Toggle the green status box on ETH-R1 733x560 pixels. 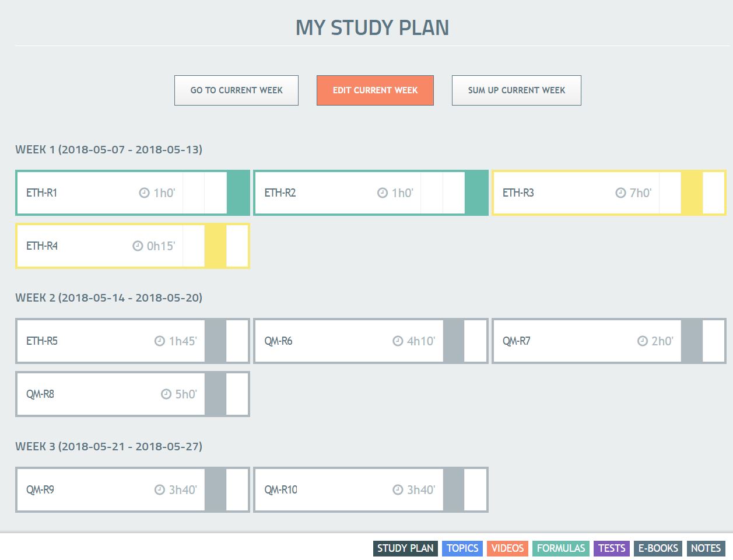click(237, 193)
